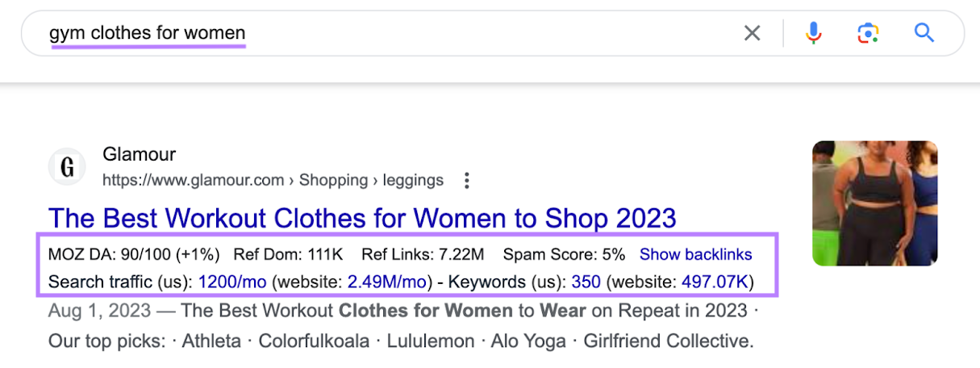Image resolution: width=980 pixels, height=368 pixels.
Task: Focus the 'gym clothes for women' search box
Action: [323, 33]
